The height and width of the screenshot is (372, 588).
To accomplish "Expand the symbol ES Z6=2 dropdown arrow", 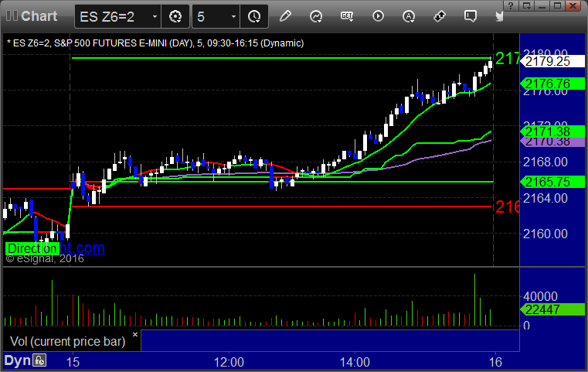I will point(155,16).
